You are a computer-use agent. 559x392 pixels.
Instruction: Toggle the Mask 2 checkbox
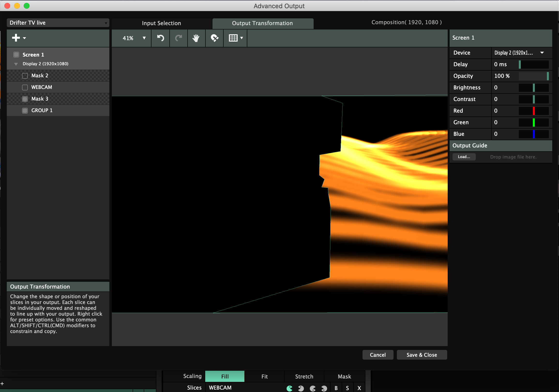coord(25,76)
